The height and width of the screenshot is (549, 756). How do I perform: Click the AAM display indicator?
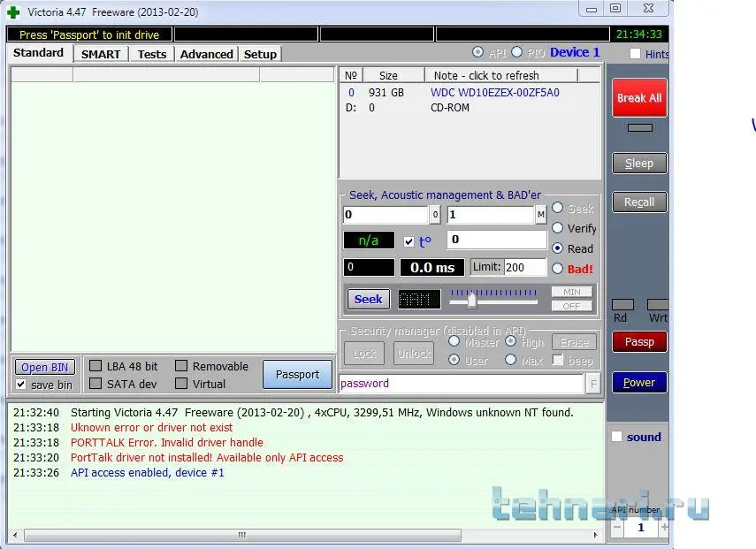coord(419,300)
